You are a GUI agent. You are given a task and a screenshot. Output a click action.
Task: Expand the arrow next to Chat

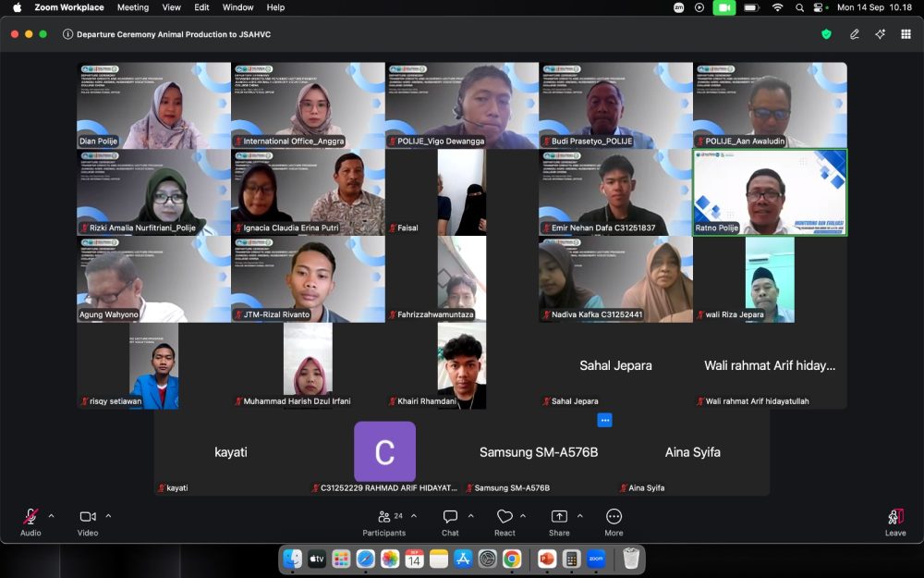point(471,516)
